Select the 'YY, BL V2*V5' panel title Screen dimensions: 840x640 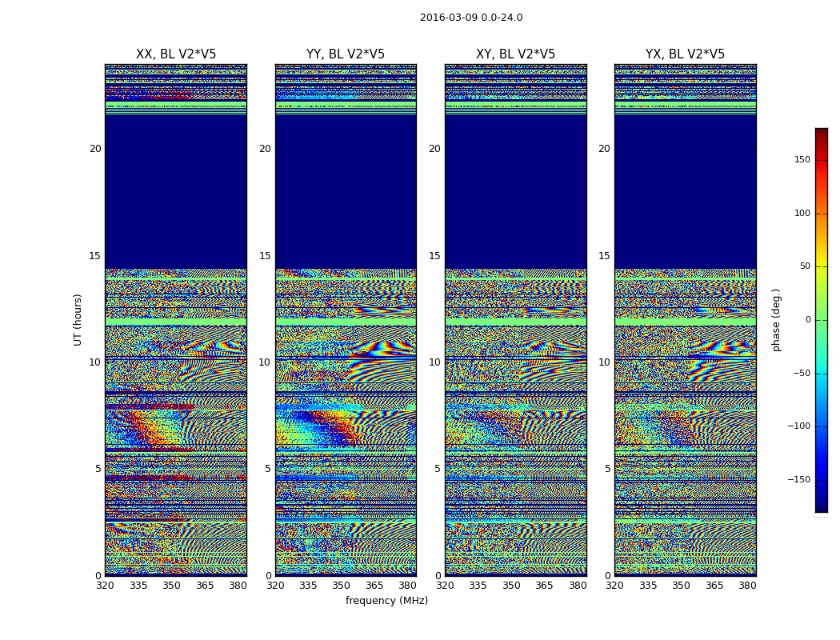pyautogui.click(x=345, y=54)
